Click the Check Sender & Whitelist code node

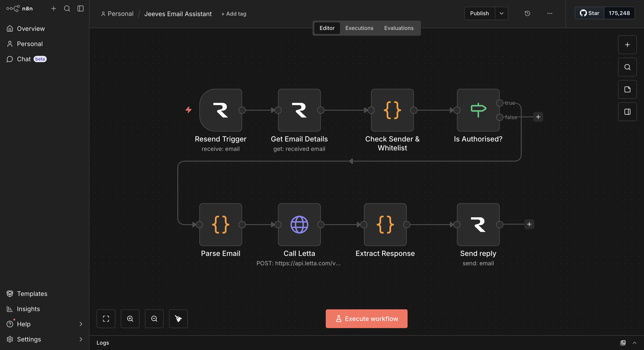[392, 110]
